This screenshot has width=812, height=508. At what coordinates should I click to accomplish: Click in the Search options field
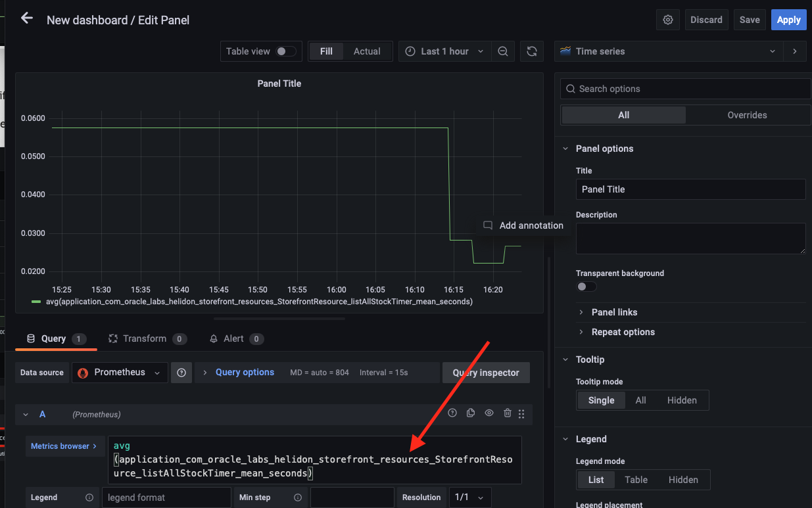click(x=685, y=89)
